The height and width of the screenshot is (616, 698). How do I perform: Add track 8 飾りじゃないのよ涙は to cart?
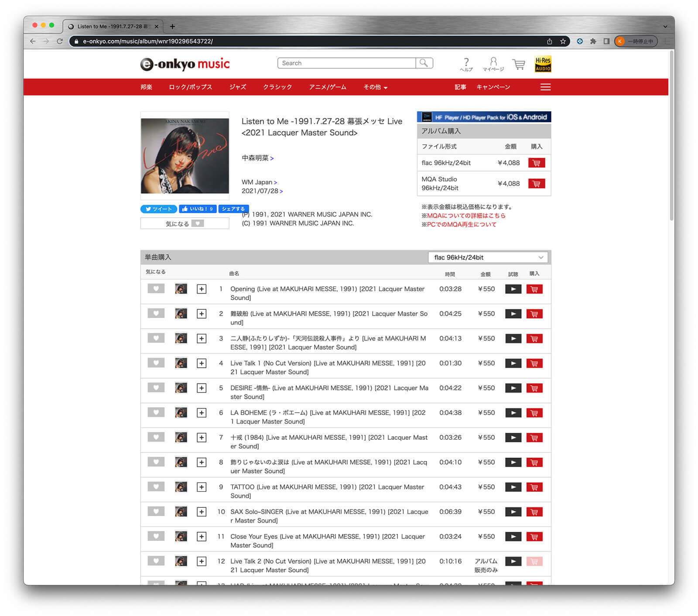coord(534,462)
